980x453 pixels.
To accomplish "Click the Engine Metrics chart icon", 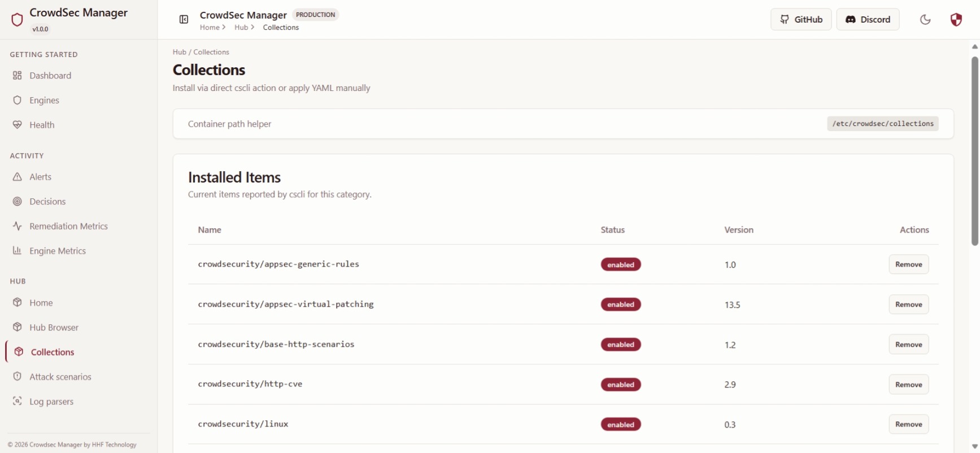I will click(x=18, y=251).
